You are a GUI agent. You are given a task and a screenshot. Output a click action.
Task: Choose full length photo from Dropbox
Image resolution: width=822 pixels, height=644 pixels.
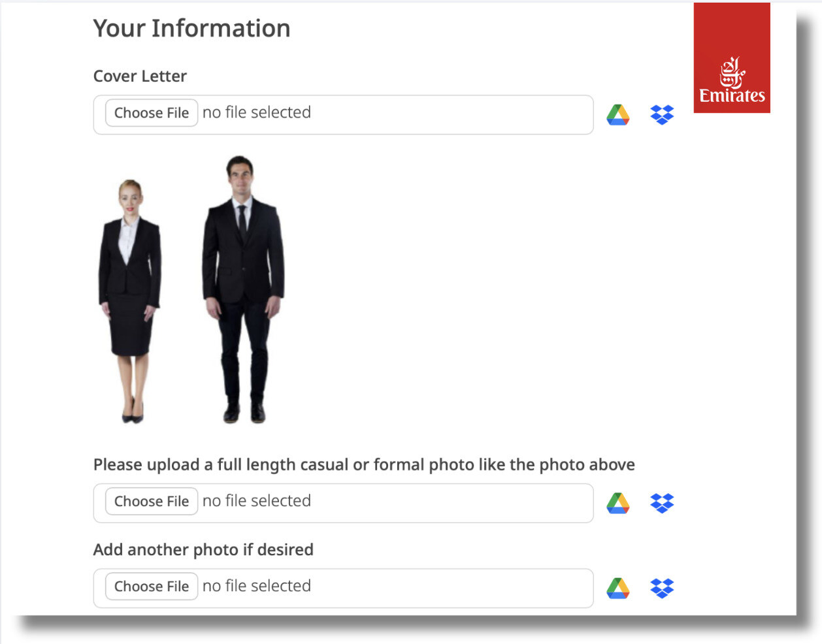point(662,503)
